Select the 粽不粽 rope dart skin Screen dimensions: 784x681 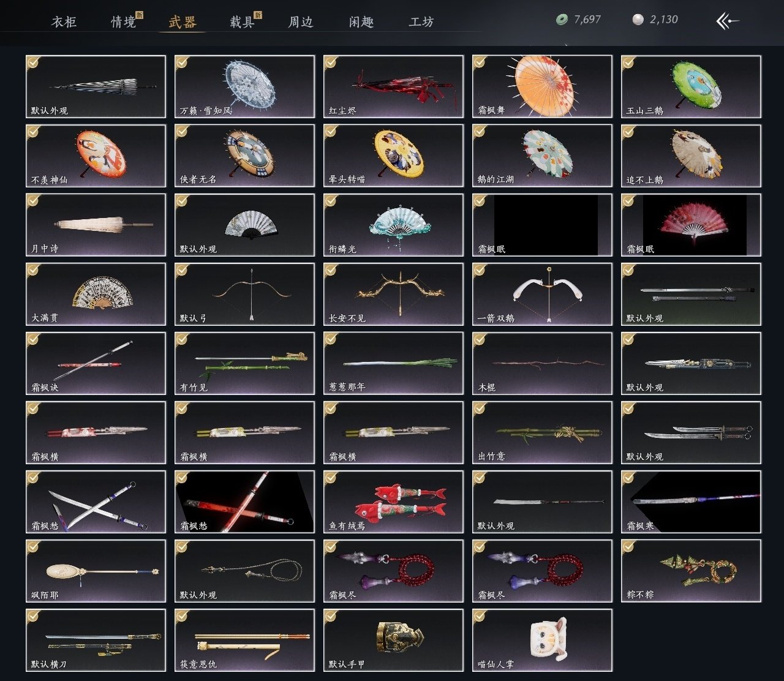[x=691, y=571]
